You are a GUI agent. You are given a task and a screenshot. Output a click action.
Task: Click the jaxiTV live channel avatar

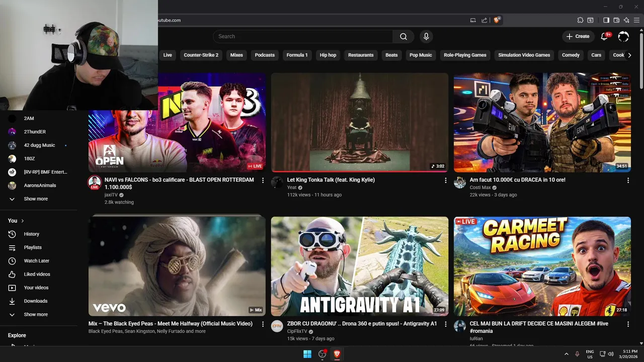tap(95, 182)
